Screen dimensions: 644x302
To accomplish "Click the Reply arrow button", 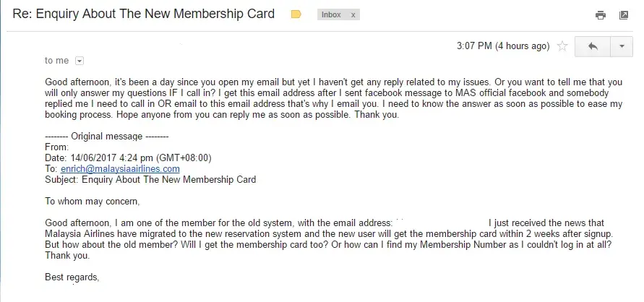I will point(593,46).
